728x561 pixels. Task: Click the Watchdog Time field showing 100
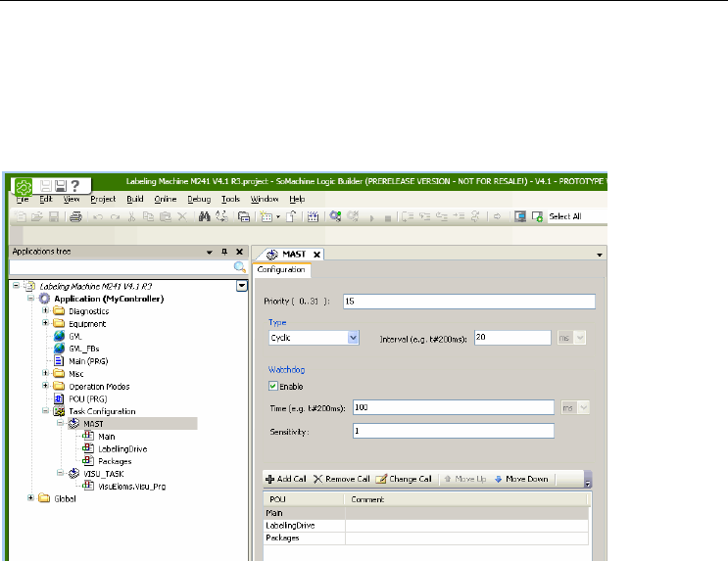click(x=453, y=407)
